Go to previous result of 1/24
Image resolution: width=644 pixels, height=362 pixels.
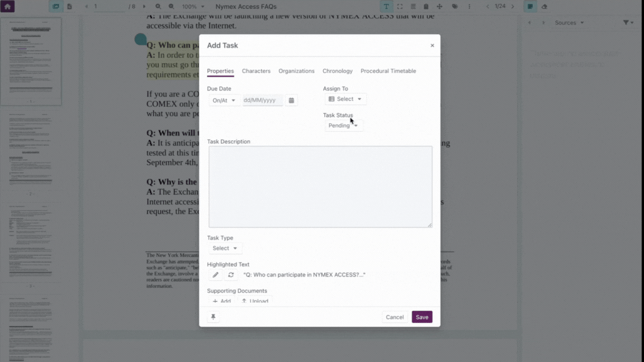click(x=487, y=7)
